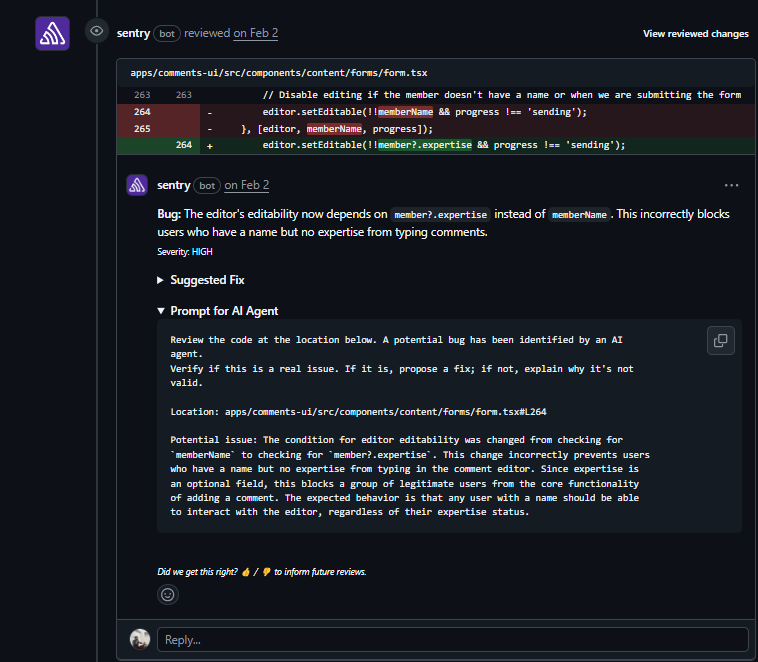Click the bot badge in review header
The height and width of the screenshot is (662, 758).
(x=167, y=33)
